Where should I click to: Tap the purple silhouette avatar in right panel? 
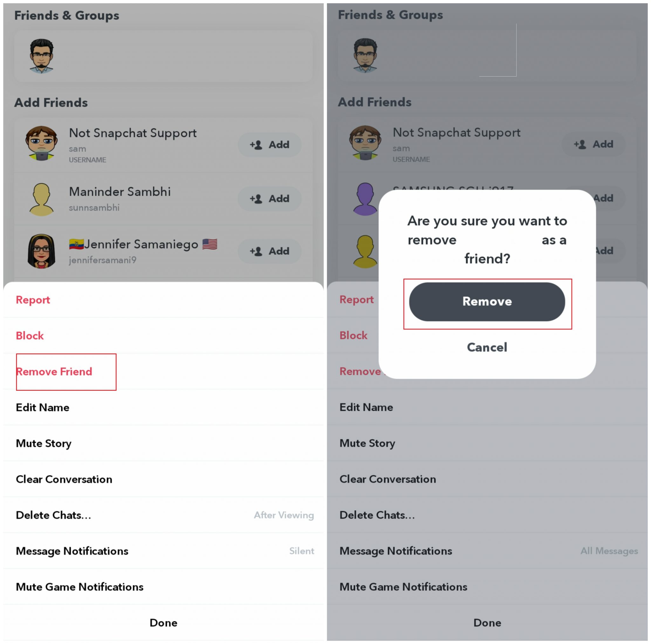coord(365,199)
